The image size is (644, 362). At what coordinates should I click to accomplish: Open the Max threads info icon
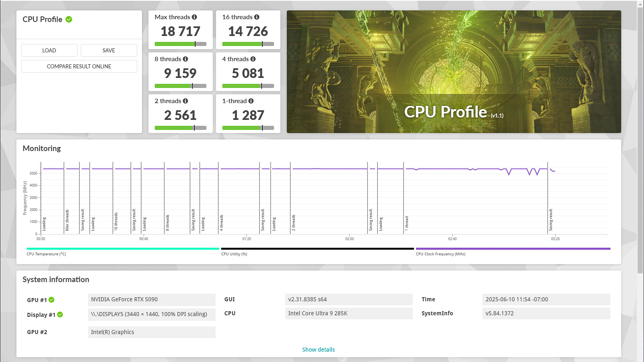click(194, 17)
